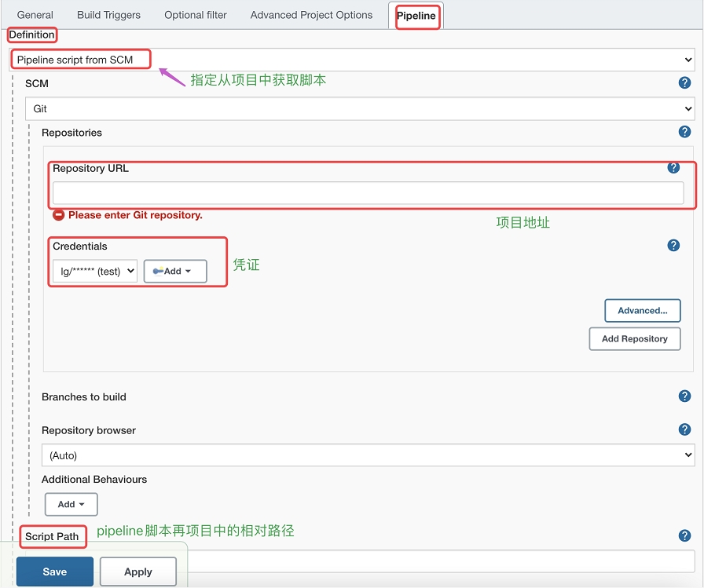Click Repository browser help icon
Screen dimensions: 704x588
684,430
